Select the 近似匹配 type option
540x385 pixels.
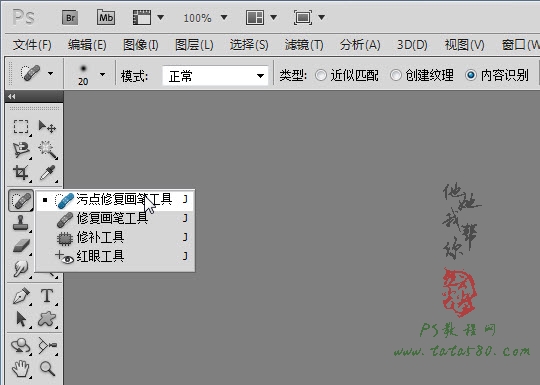coord(346,75)
